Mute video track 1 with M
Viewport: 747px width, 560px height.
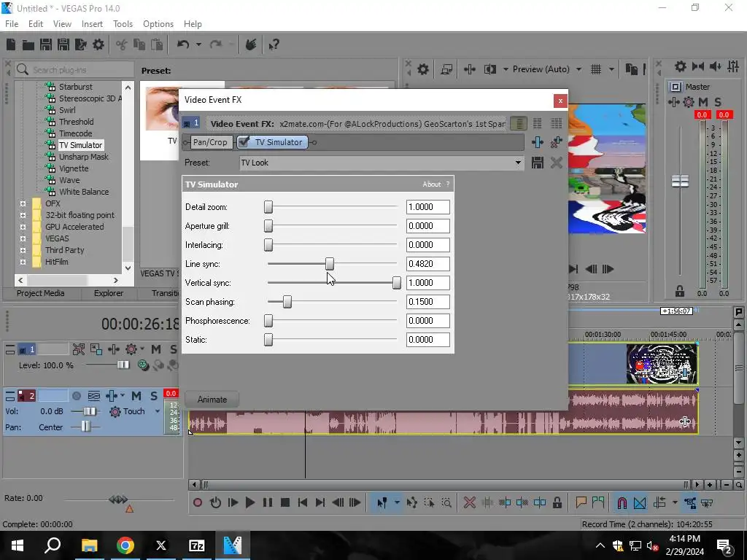[156, 349]
